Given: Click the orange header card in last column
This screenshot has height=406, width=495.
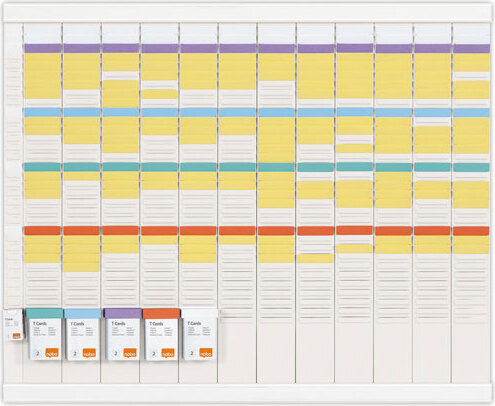Looking at the screenshot, I should pos(471,231).
